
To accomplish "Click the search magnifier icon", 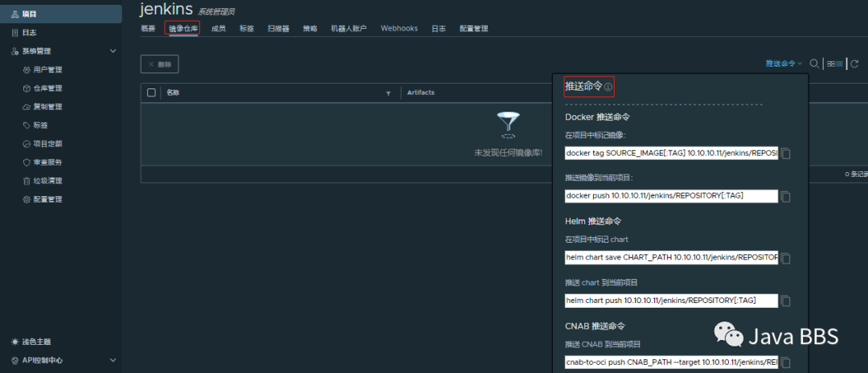I will [813, 64].
